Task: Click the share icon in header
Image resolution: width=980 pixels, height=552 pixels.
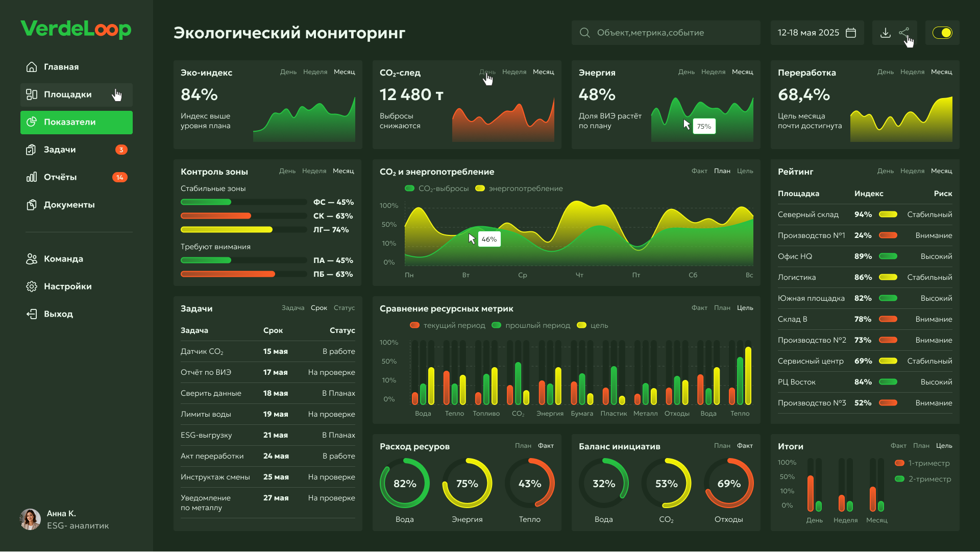Action: pos(904,33)
